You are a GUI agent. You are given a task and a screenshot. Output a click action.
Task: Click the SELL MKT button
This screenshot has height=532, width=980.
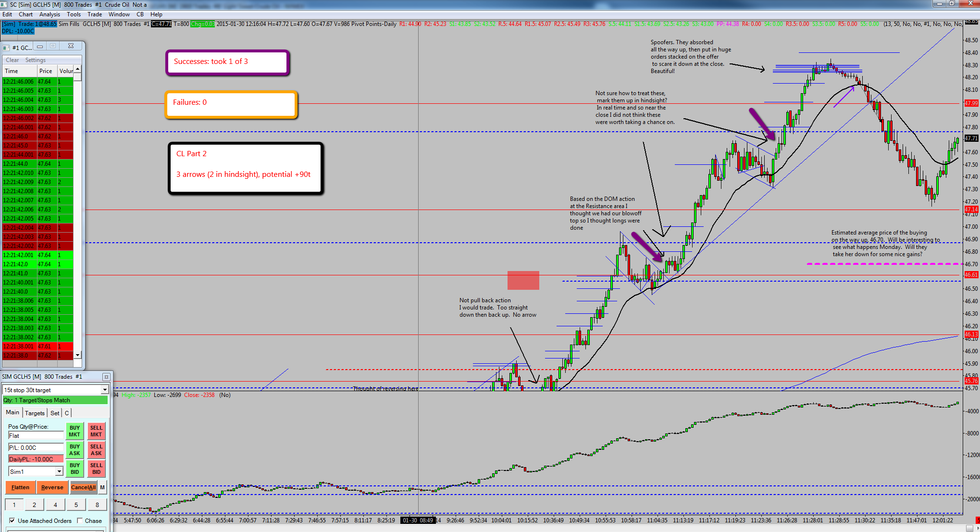[x=96, y=431]
